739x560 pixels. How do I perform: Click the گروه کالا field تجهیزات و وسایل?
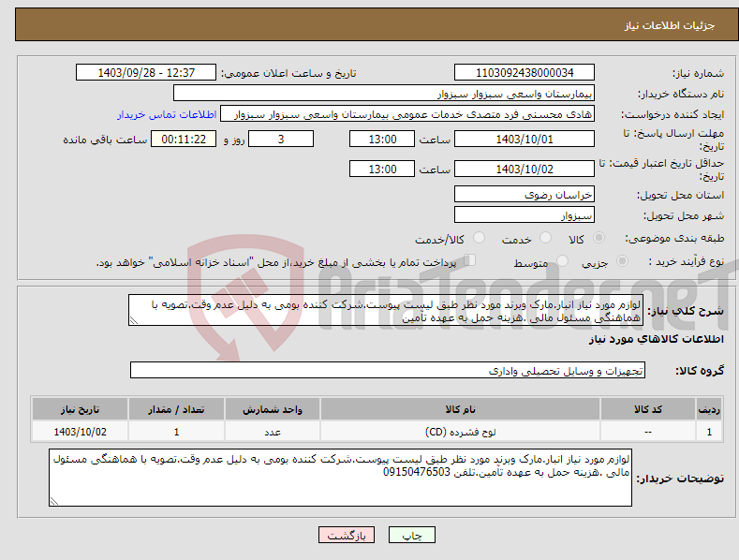tap(388, 371)
